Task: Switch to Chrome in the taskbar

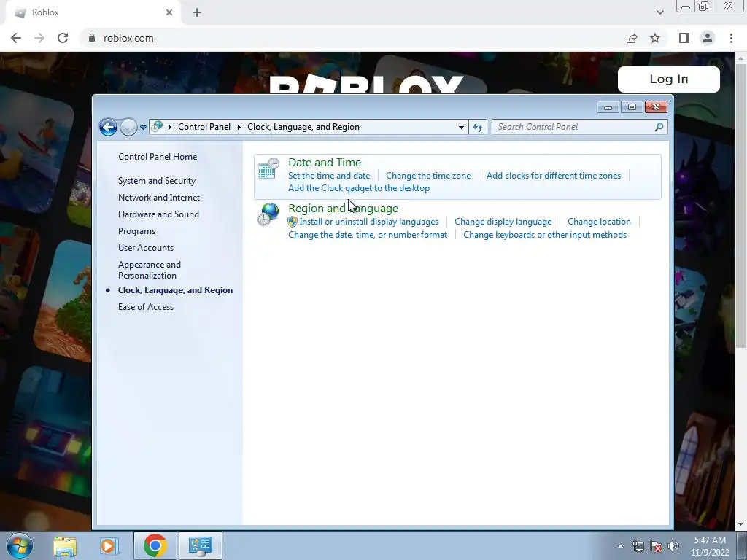Action: click(155, 545)
